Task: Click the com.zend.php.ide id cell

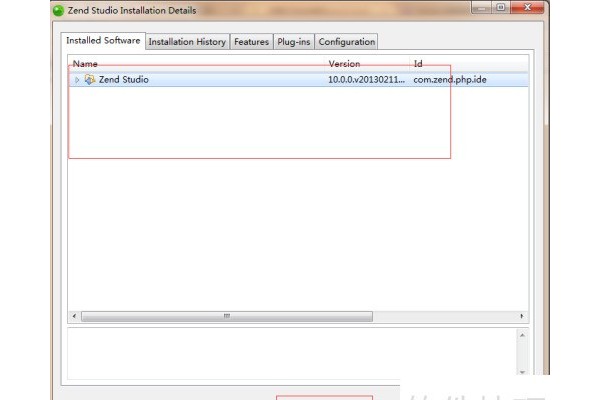Action: coord(450,80)
